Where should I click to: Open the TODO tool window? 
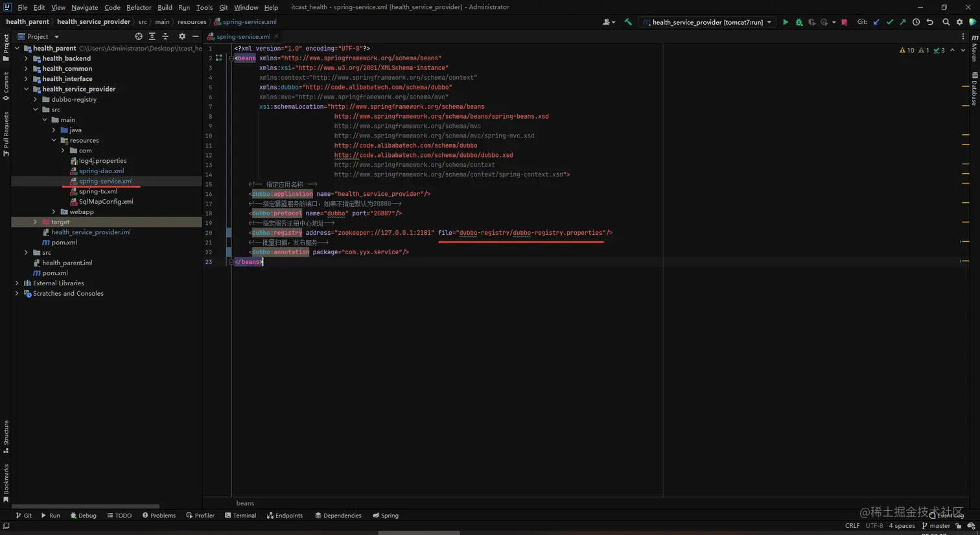(x=119, y=516)
